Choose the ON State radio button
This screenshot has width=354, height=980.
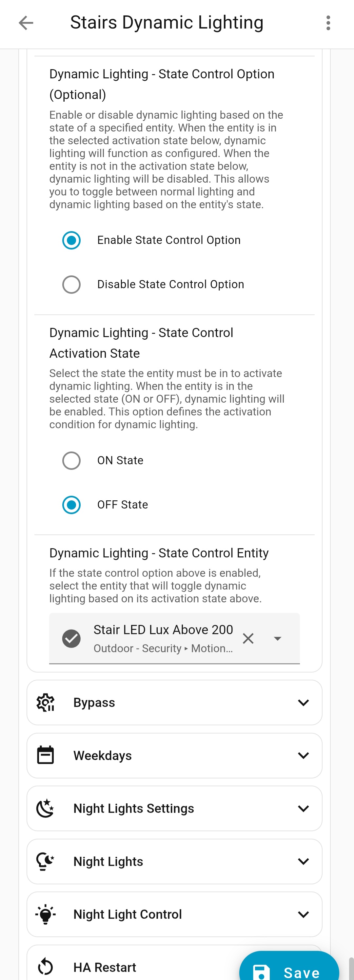[71, 461]
